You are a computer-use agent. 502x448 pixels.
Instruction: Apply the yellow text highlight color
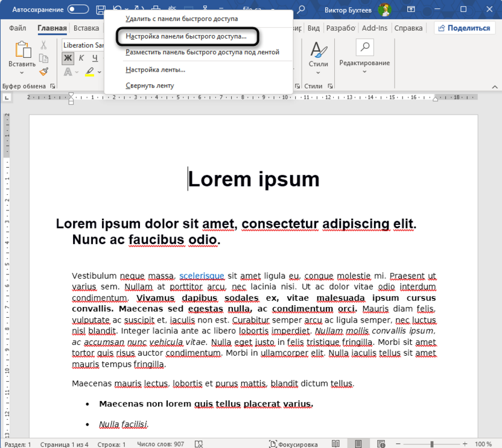tap(90, 72)
